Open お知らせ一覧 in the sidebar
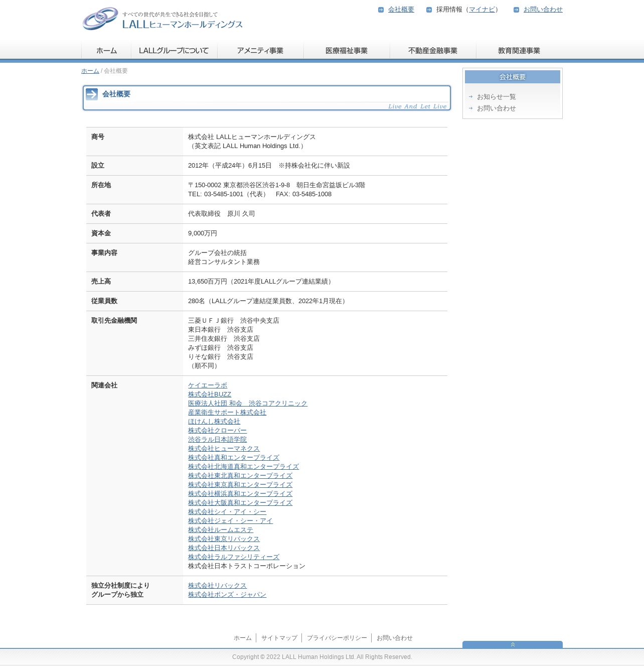Image resolution: width=644 pixels, height=666 pixels. coord(497,97)
